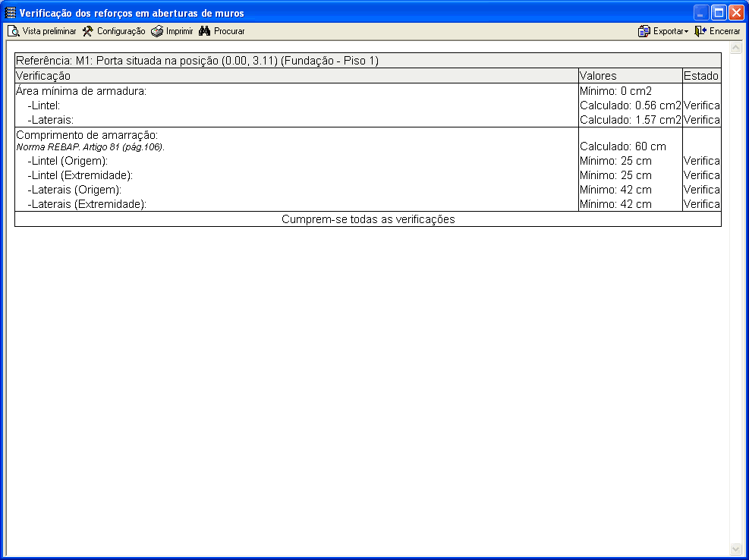Screen dimensions: 749x560
Task: Click 'Verifica' status in -Laterais: row
Action: click(702, 120)
